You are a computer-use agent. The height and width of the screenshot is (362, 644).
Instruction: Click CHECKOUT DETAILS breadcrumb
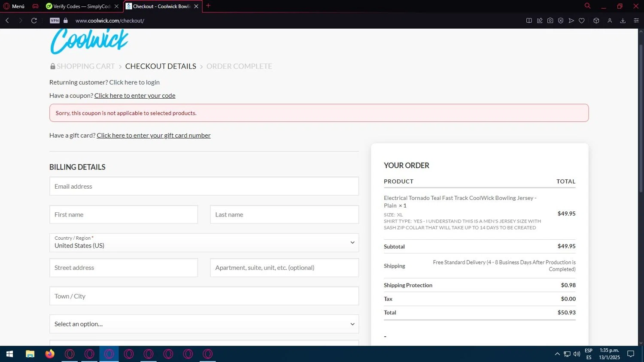point(161,66)
